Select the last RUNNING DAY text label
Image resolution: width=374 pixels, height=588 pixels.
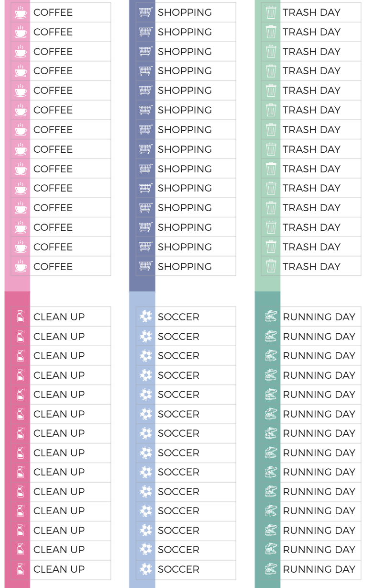pos(319,569)
